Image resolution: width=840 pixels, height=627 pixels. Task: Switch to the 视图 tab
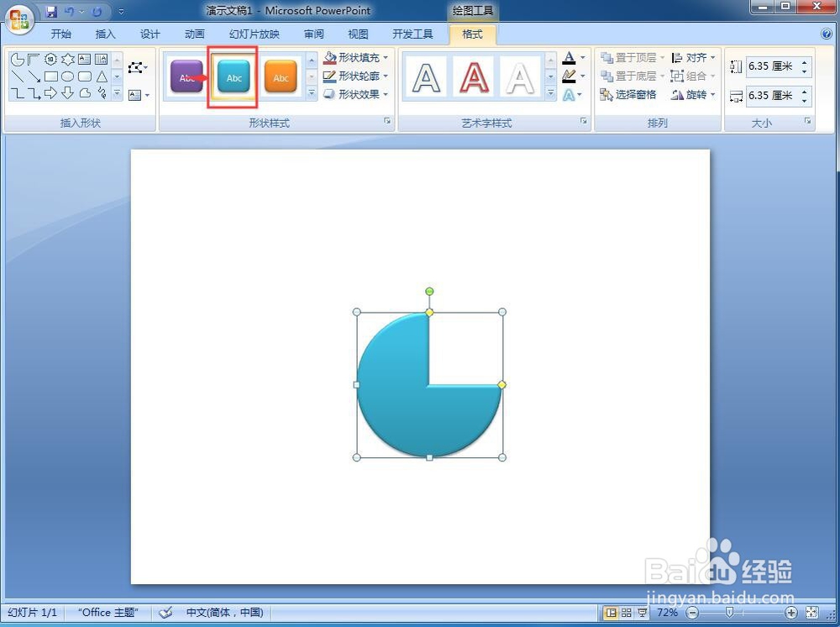pyautogui.click(x=359, y=34)
